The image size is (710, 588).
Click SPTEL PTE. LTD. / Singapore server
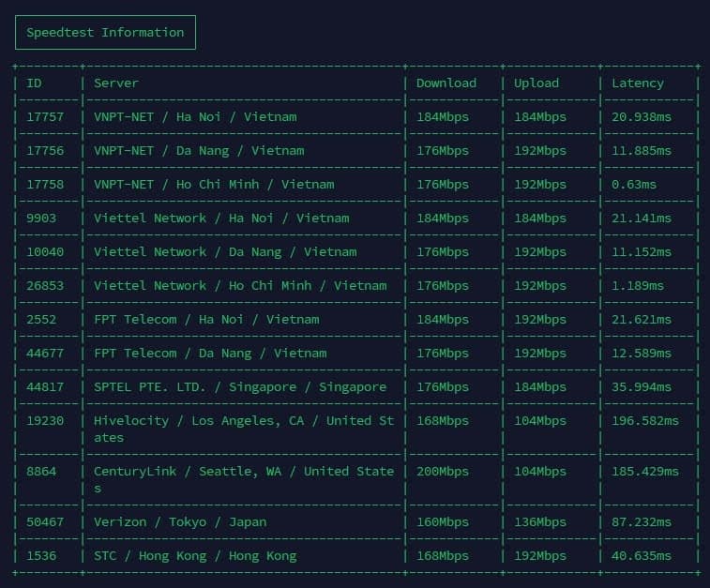(240, 387)
